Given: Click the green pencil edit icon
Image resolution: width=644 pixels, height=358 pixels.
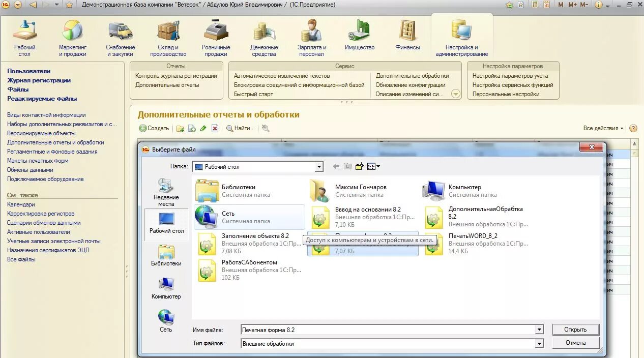Looking at the screenshot, I should click(x=203, y=129).
